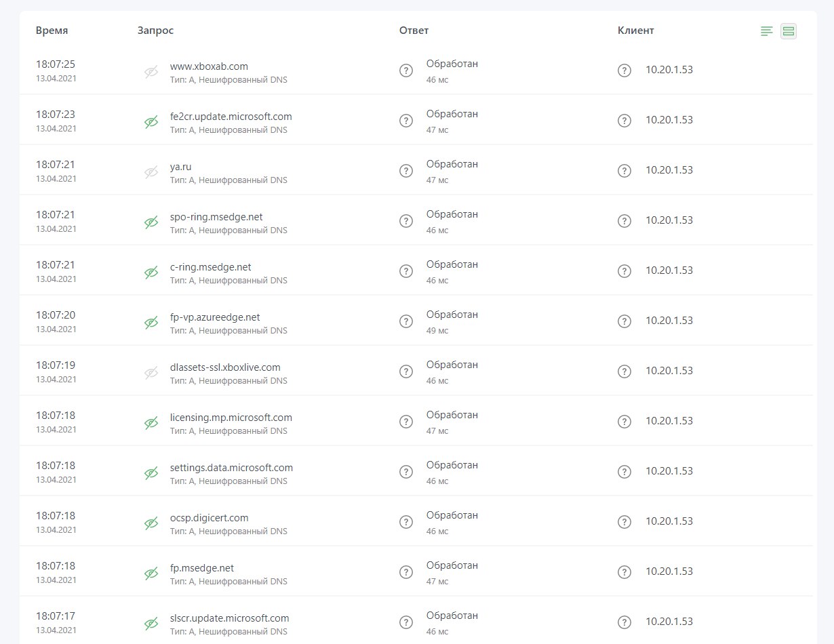Image resolution: width=834 pixels, height=644 pixels.
Task: Toggle the eye icon beside www.xboxab.com
Action: [151, 72]
